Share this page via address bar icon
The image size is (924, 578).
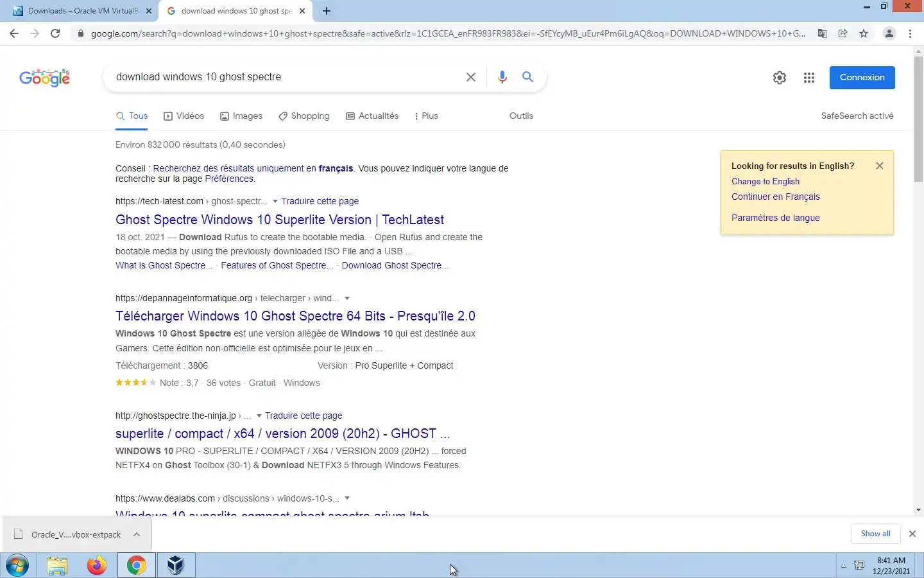point(843,33)
